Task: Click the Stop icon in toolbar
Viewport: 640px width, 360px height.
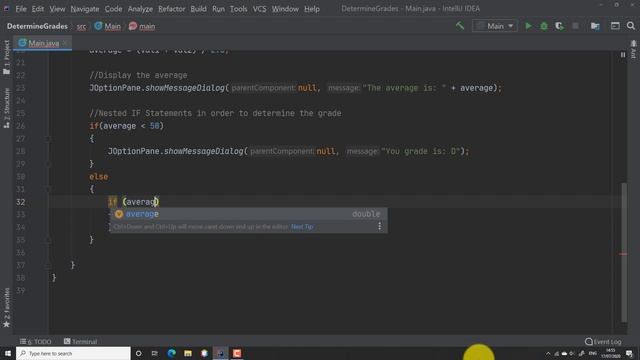Action: [x=576, y=26]
